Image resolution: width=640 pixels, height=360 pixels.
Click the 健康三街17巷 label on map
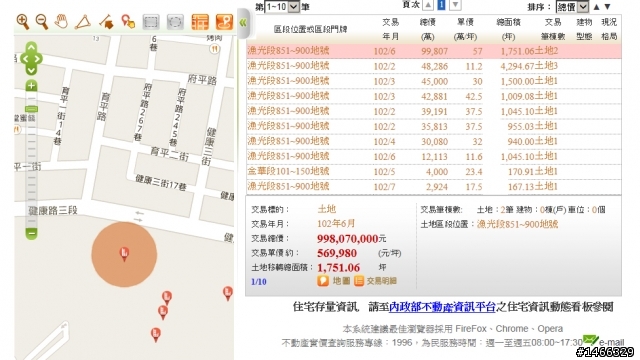tap(161, 183)
